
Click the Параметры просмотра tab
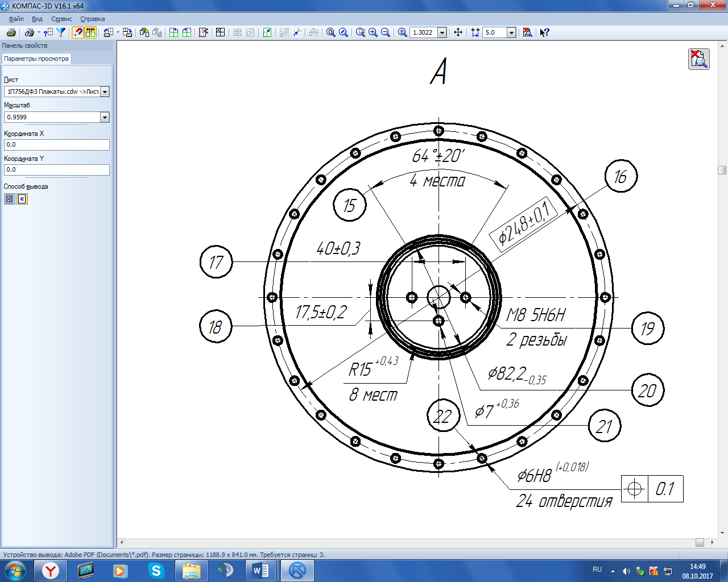(36, 59)
